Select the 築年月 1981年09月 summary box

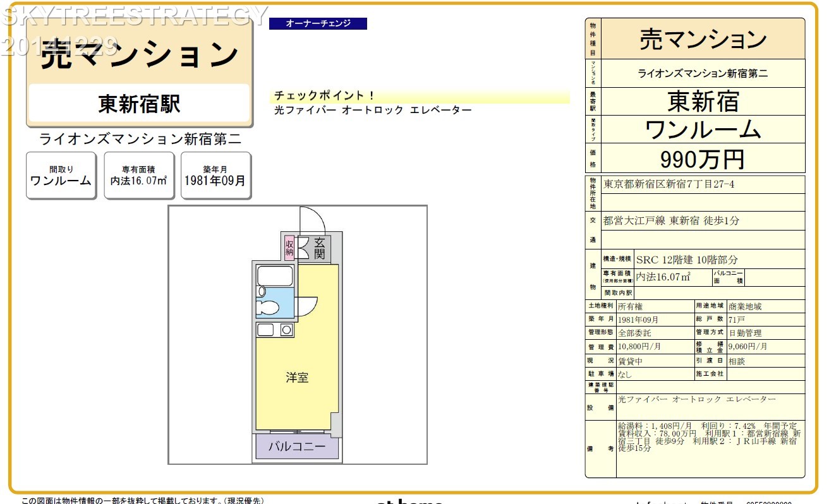click(215, 176)
